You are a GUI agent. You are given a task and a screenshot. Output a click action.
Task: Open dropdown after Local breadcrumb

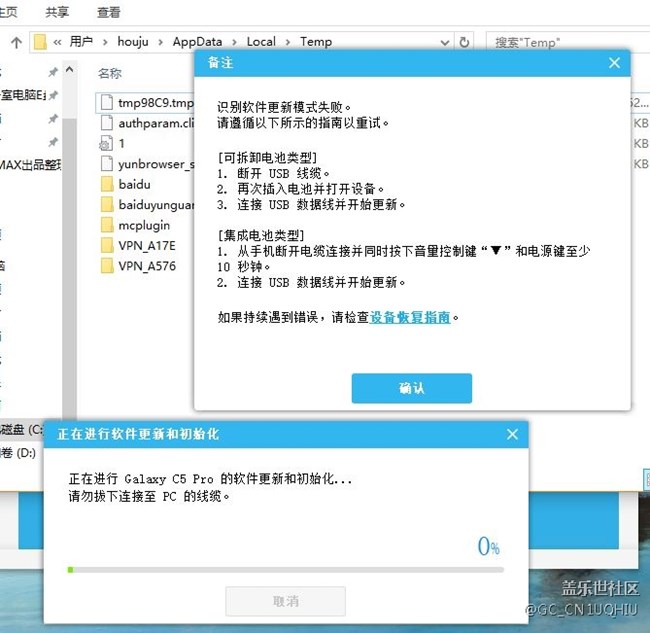[287, 42]
